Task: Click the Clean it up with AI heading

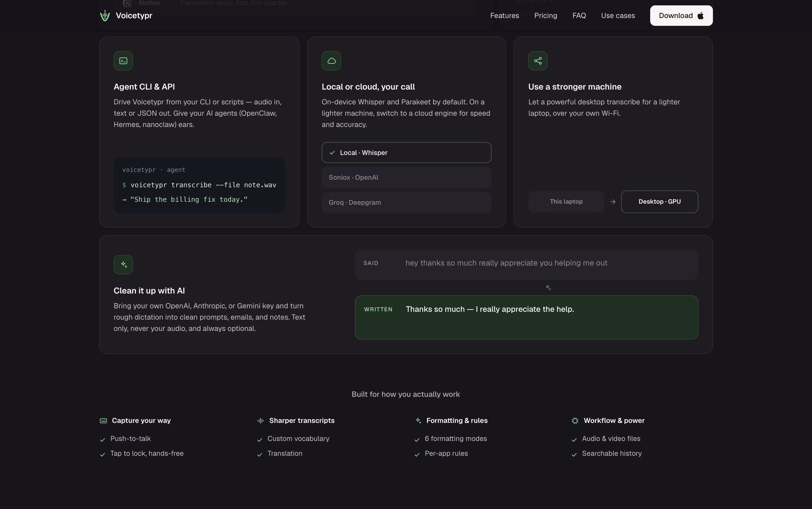Action: (x=149, y=291)
